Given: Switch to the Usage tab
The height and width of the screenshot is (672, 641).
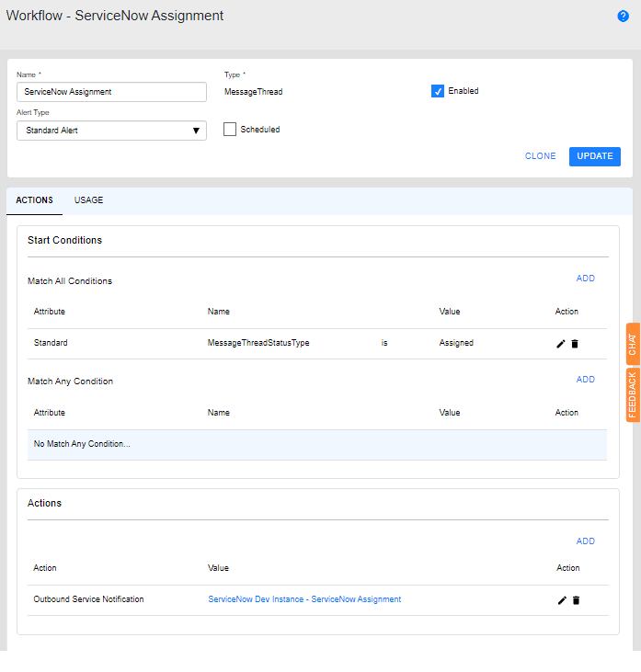Looking at the screenshot, I should (x=88, y=200).
